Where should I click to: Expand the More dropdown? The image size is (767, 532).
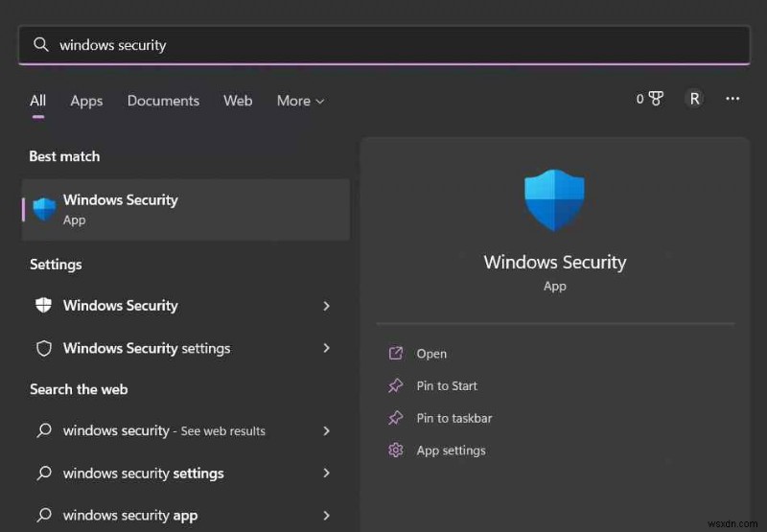[300, 101]
